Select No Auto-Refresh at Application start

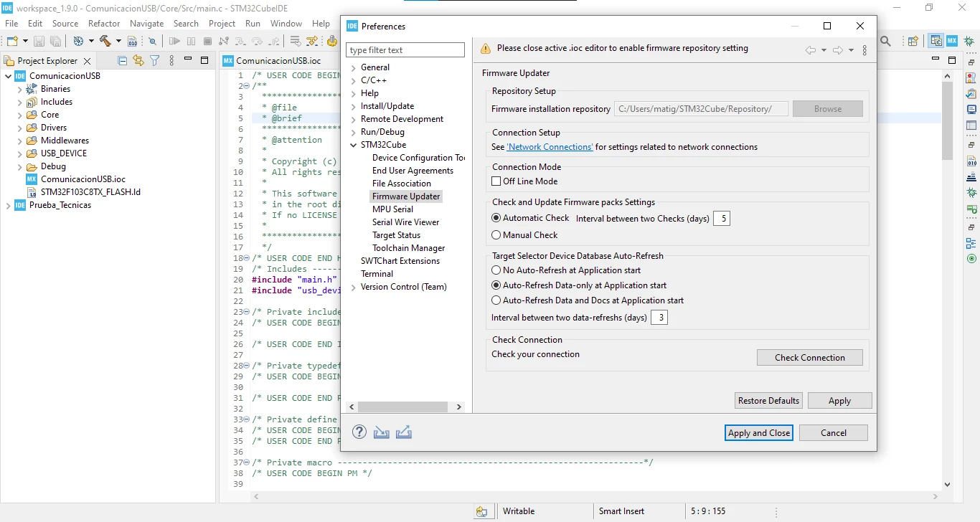(496, 270)
